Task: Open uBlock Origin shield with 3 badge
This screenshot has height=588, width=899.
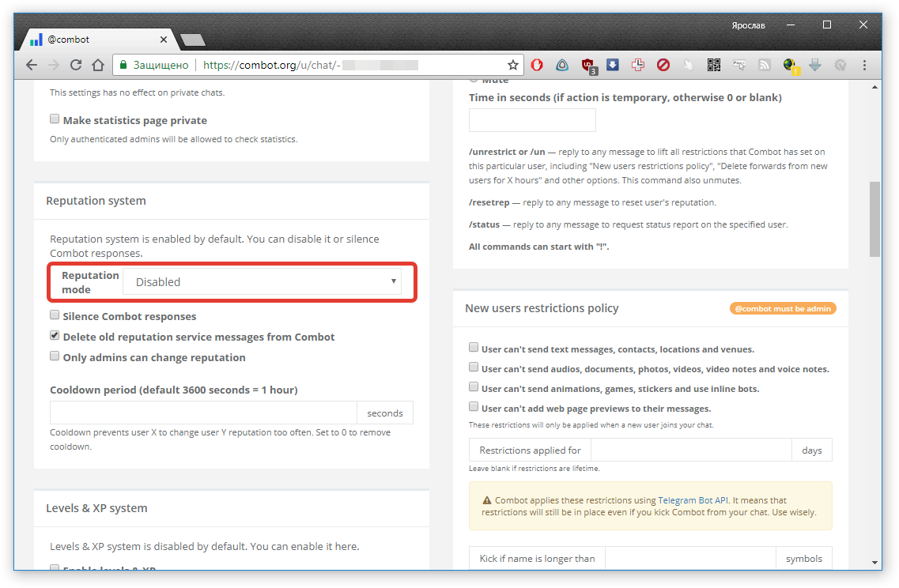Action: [x=589, y=66]
